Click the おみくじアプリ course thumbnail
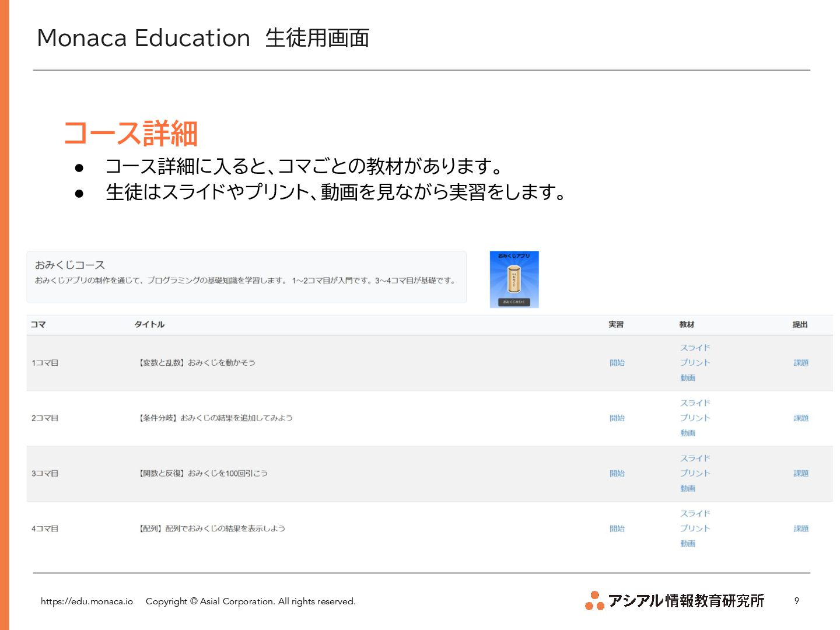This screenshot has height=630, width=840. pyautogui.click(x=514, y=279)
